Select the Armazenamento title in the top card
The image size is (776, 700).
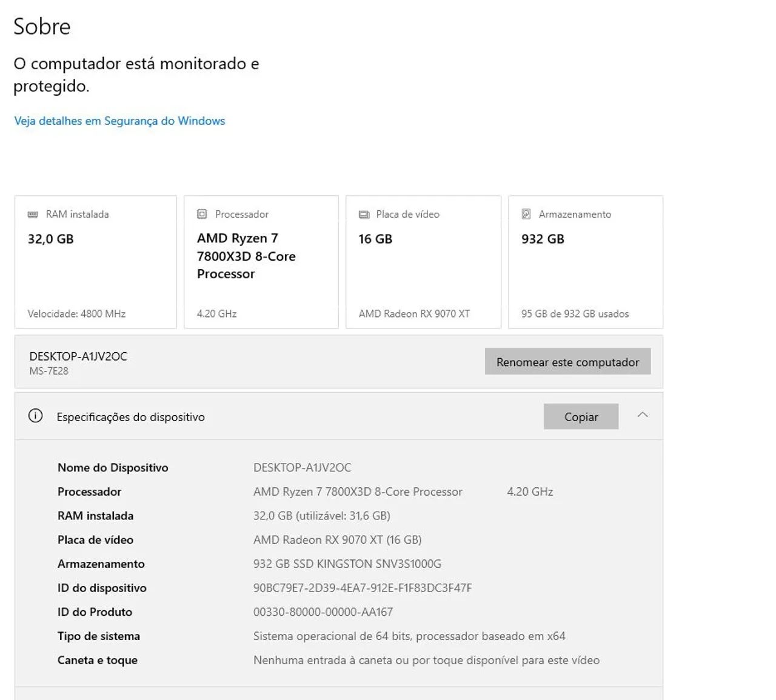point(575,214)
